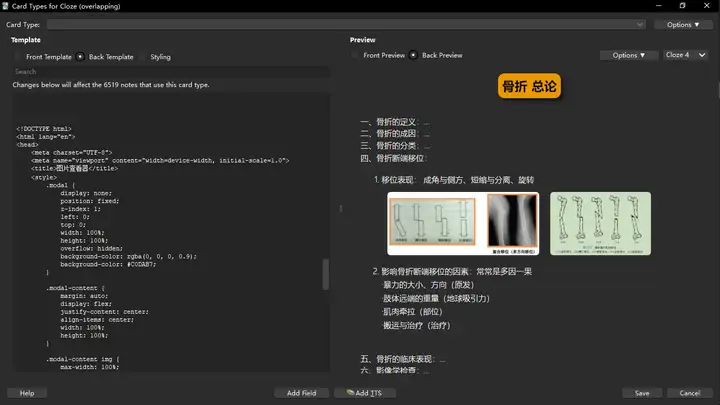This screenshot has height=405, width=720.
Task: Click the Anki window icon in title bar
Action: pos(6,6)
